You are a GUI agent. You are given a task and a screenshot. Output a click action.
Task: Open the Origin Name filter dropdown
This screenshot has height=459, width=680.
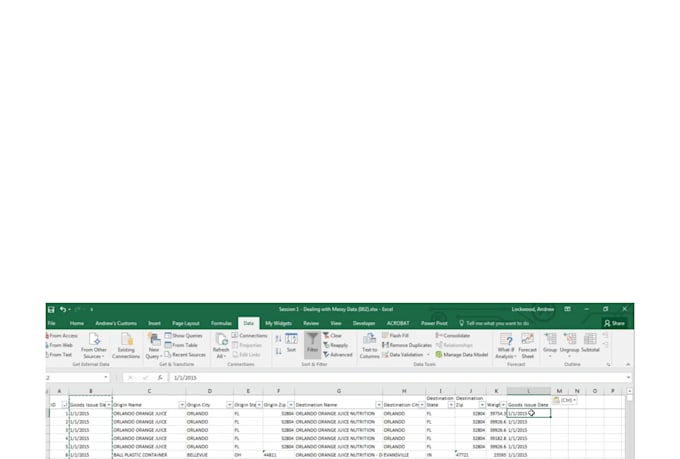pyautogui.click(x=182, y=405)
